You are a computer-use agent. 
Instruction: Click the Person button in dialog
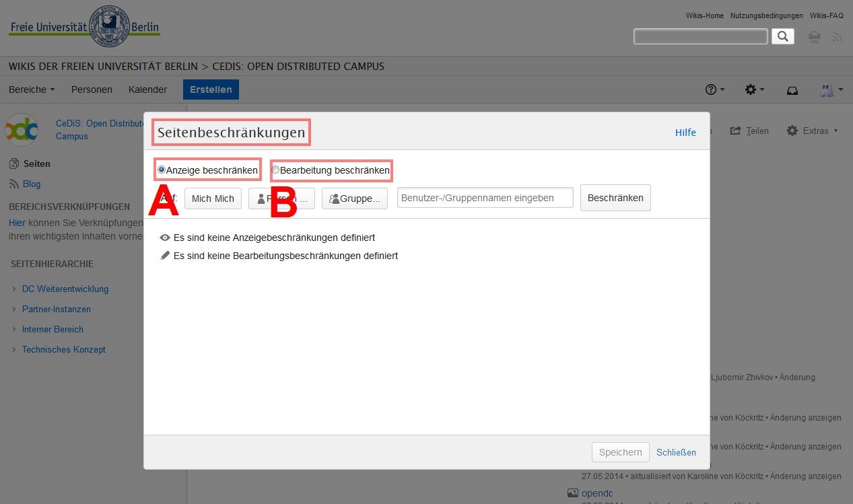pos(281,199)
